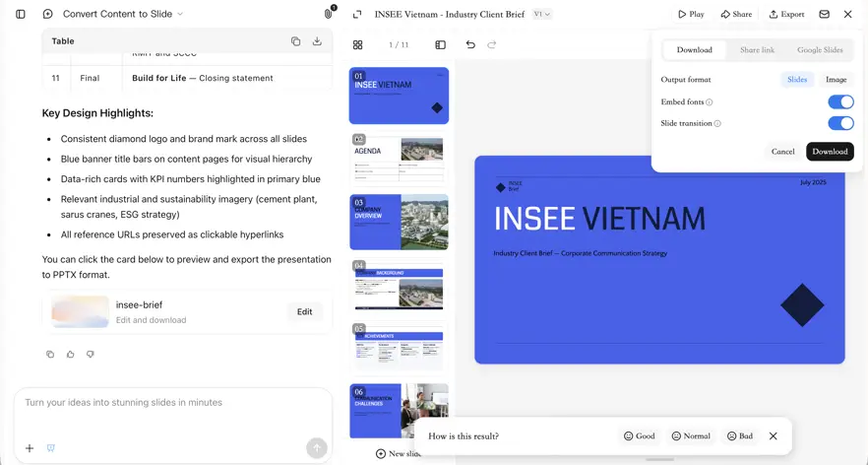Open the Convert Content to Slide dropdown
This screenshot has width=868, height=465.
[123, 14]
